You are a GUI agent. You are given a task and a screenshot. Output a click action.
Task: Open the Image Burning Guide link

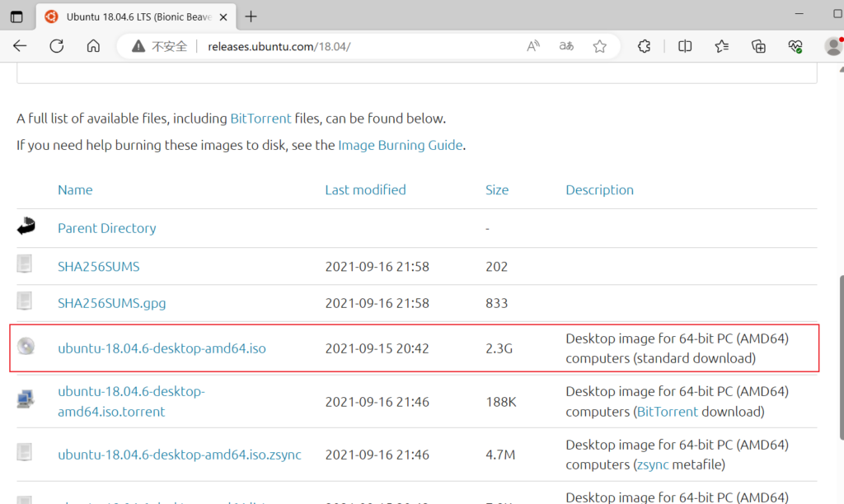click(401, 145)
